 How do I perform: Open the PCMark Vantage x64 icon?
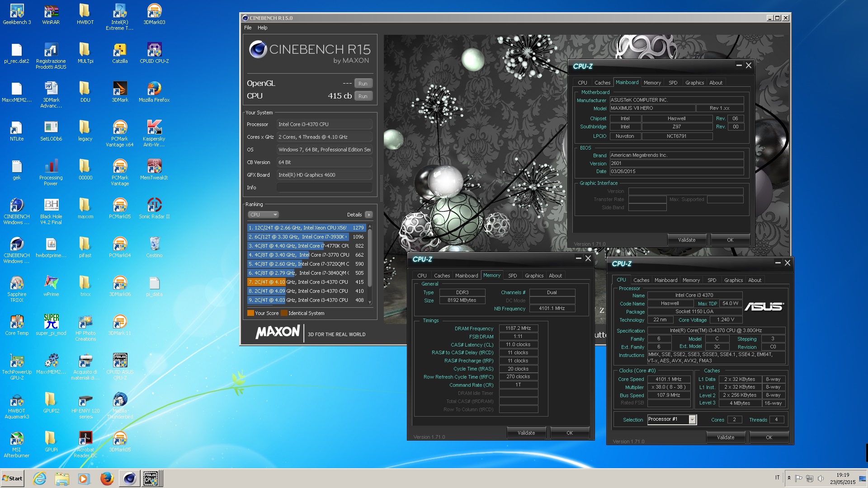pyautogui.click(x=120, y=133)
